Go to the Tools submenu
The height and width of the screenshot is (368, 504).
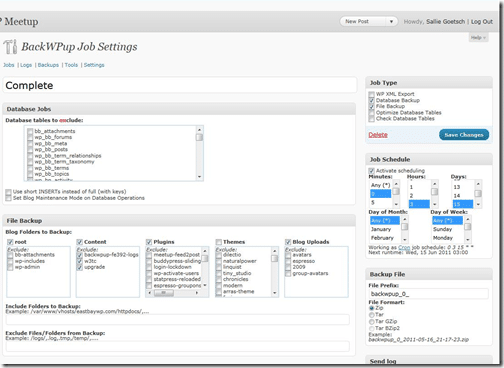[71, 65]
